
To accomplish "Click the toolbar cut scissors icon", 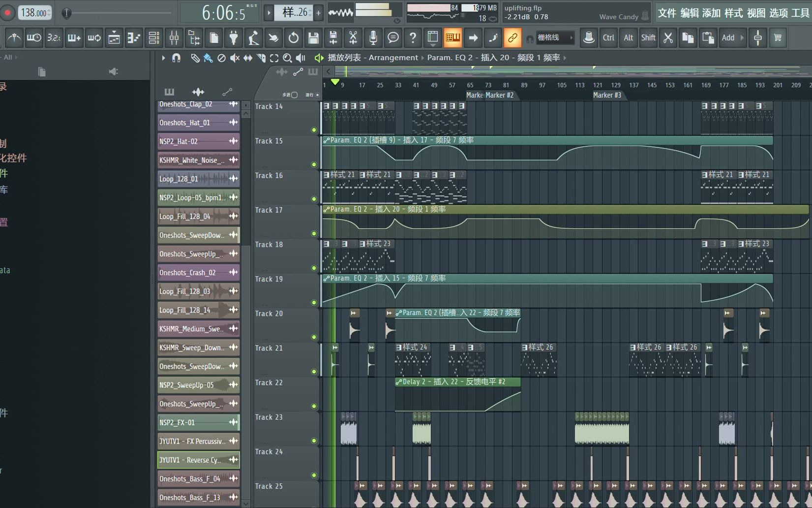I will pos(668,37).
